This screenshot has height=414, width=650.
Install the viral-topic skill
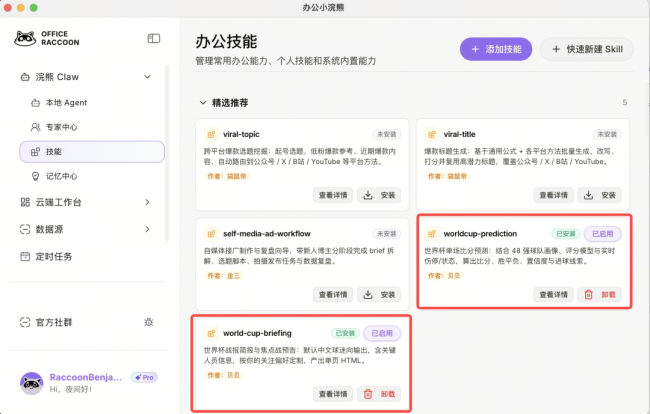[x=379, y=195]
